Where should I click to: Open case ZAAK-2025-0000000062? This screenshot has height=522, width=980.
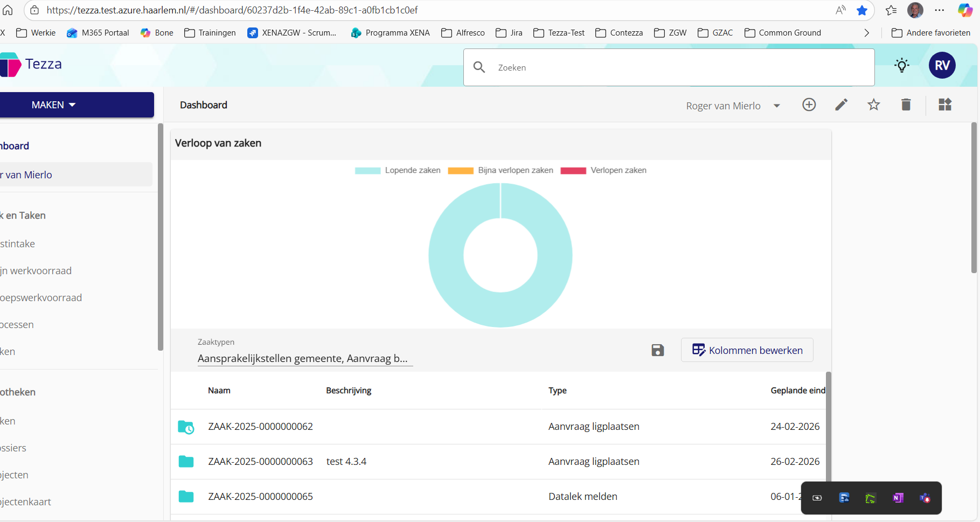(260, 427)
